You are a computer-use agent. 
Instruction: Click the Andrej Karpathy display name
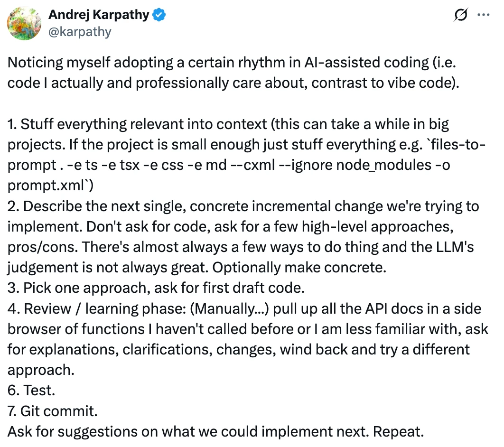99,15
